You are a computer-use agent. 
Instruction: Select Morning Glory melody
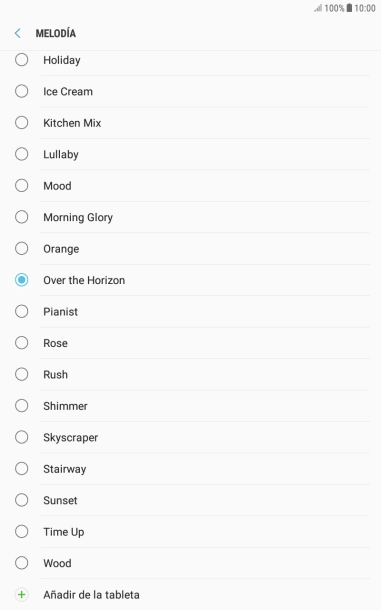(x=190, y=217)
